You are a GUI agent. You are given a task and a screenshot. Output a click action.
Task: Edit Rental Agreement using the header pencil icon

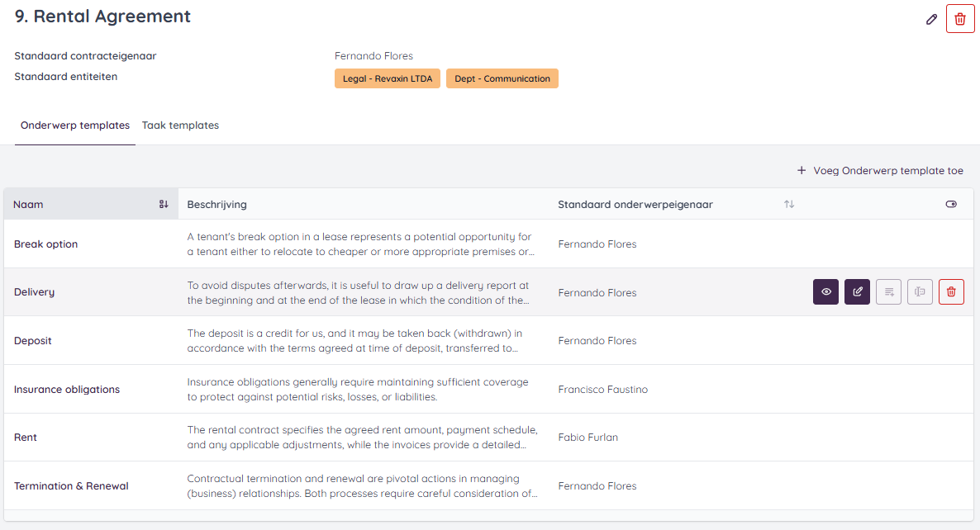pos(931,18)
